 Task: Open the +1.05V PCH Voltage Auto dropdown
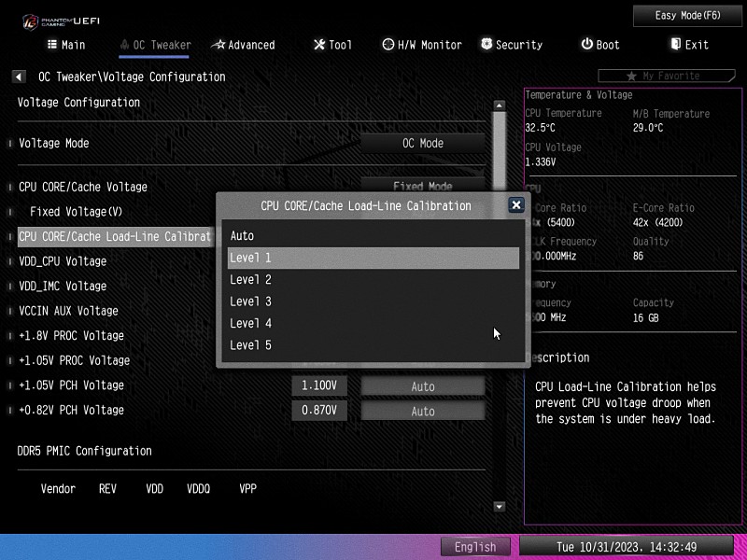coord(423,386)
